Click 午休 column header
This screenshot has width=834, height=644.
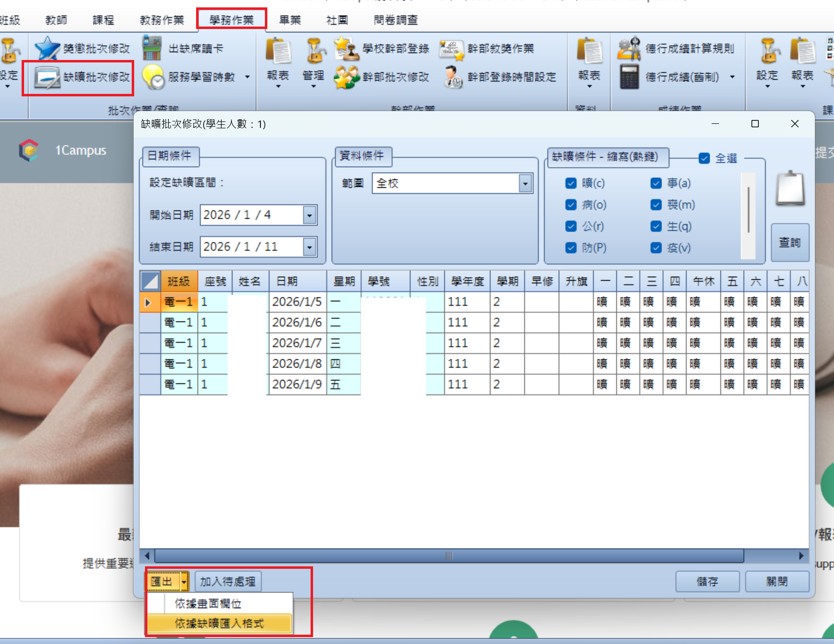tap(703, 281)
